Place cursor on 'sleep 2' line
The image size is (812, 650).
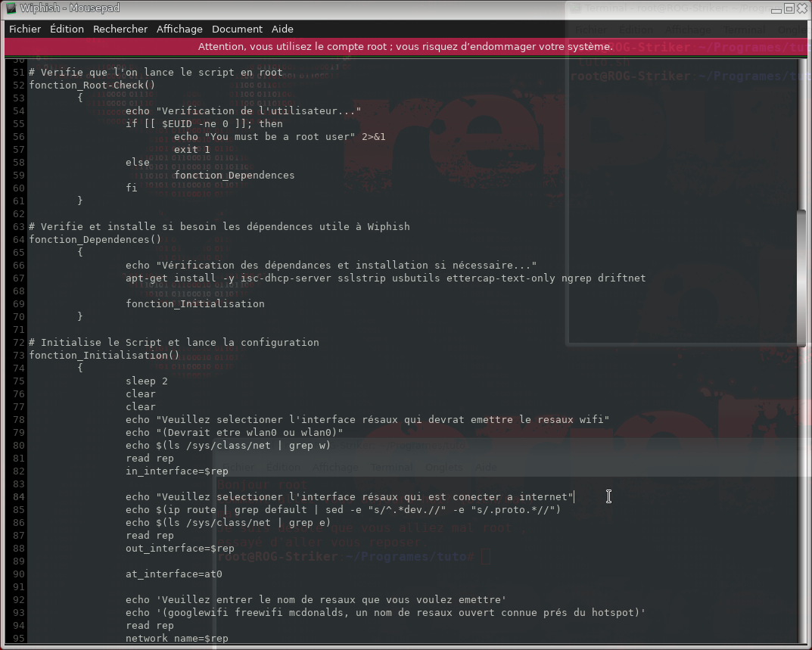click(147, 381)
